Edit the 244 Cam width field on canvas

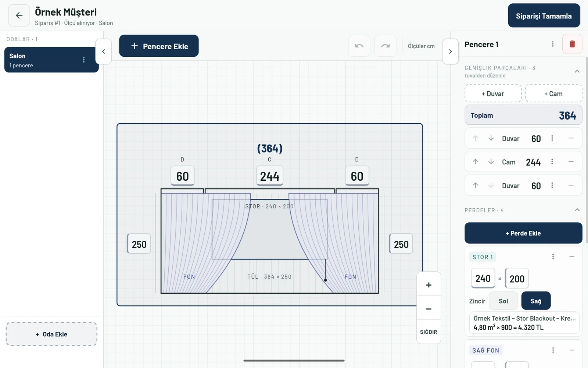point(270,176)
